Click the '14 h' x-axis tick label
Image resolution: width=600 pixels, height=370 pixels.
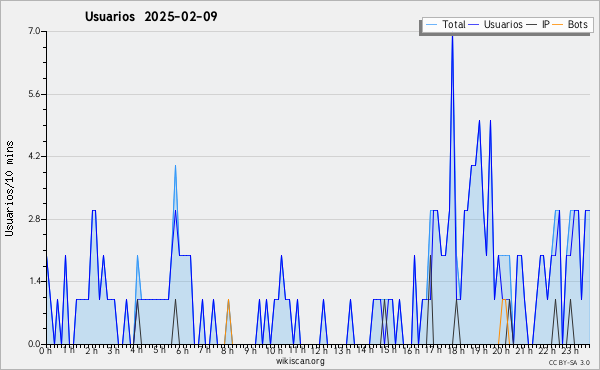tap(365, 350)
